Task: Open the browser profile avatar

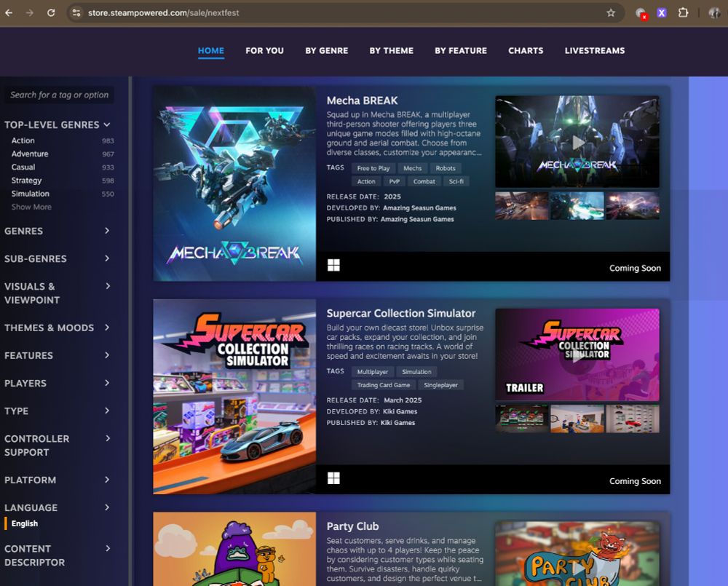Action: click(714, 13)
